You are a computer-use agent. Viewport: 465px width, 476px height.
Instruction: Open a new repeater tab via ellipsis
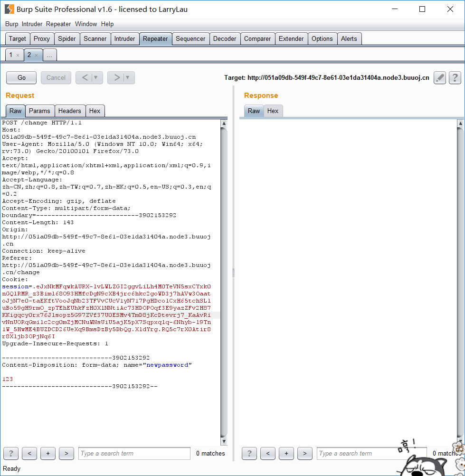[x=49, y=55]
